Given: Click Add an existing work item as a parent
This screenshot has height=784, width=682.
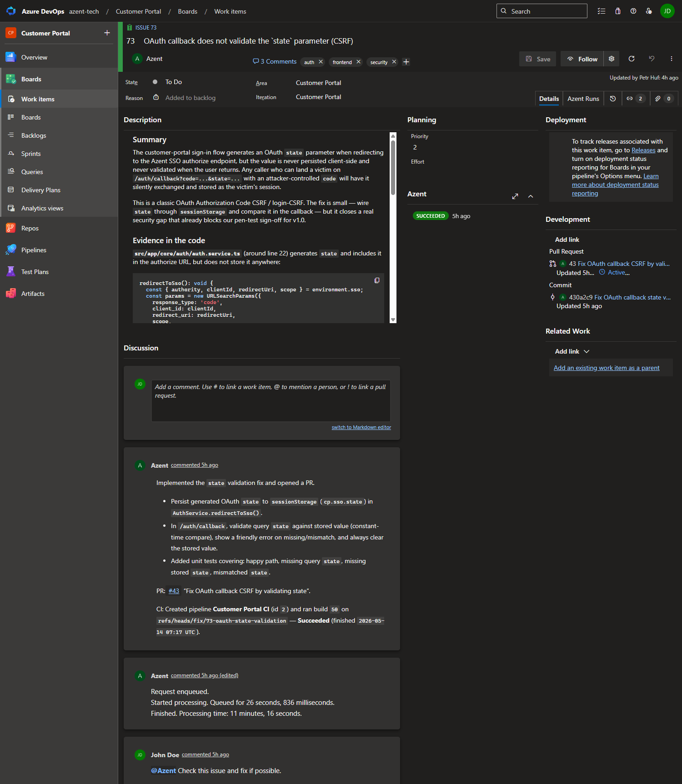Looking at the screenshot, I should pyautogui.click(x=607, y=368).
